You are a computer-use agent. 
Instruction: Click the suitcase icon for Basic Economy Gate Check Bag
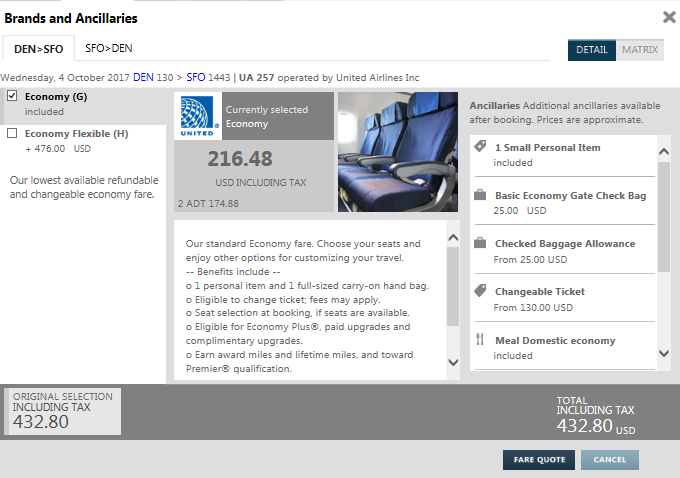click(480, 195)
